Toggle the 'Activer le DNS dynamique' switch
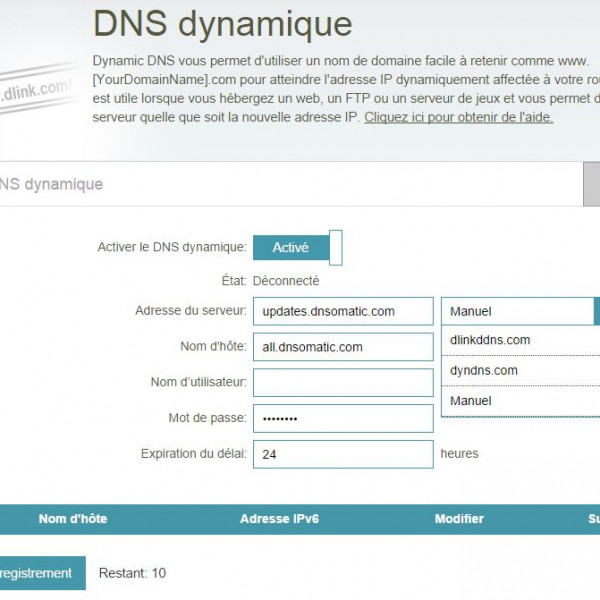600x600 pixels. (297, 247)
